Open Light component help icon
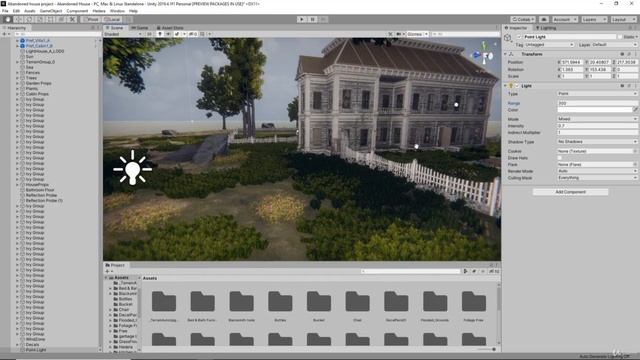 pyautogui.click(x=622, y=86)
